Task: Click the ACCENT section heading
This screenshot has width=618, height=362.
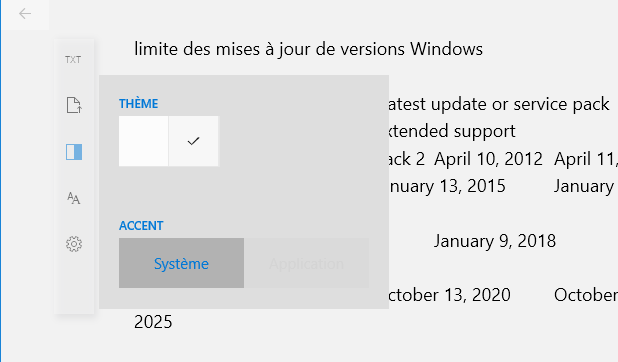Action: [x=141, y=226]
